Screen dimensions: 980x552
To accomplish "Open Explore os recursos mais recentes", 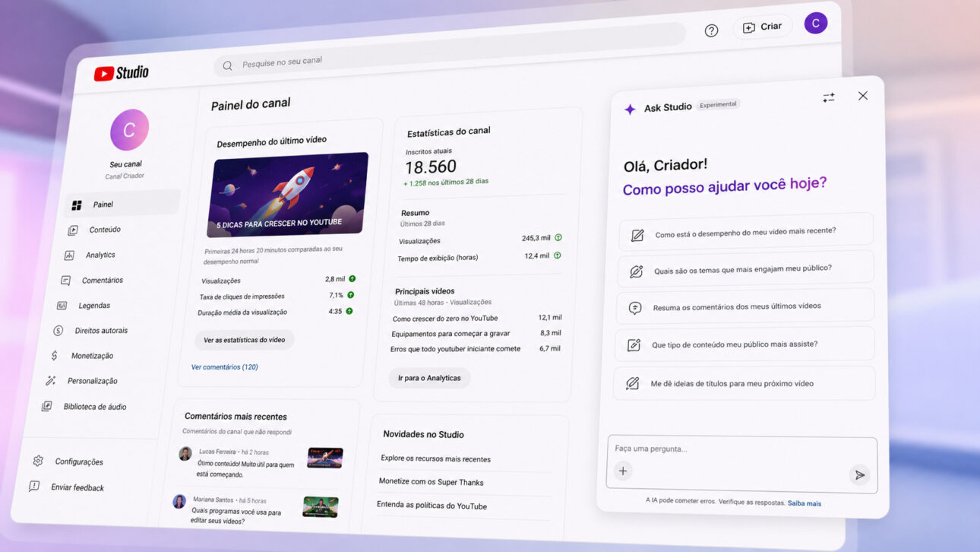I will 435,459.
